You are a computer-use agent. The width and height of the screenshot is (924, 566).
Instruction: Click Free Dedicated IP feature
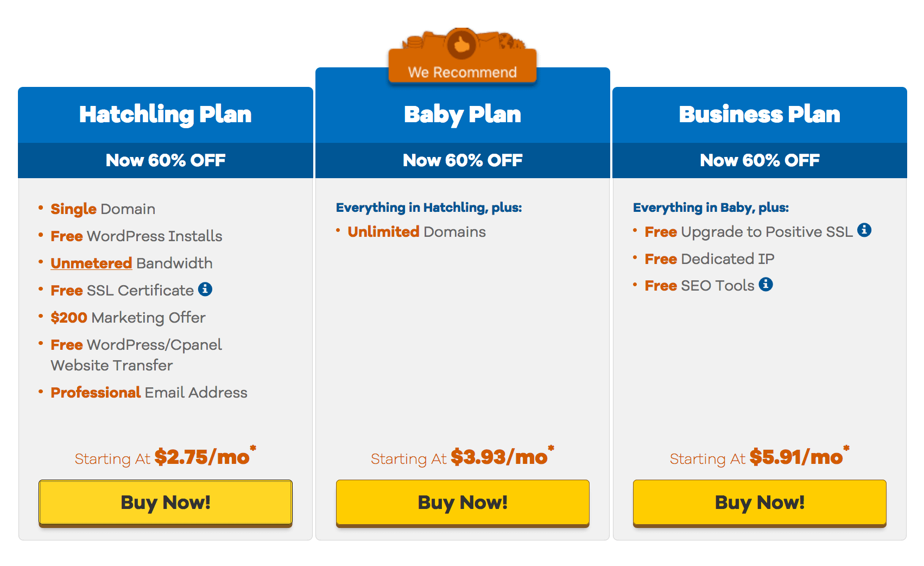tap(710, 259)
